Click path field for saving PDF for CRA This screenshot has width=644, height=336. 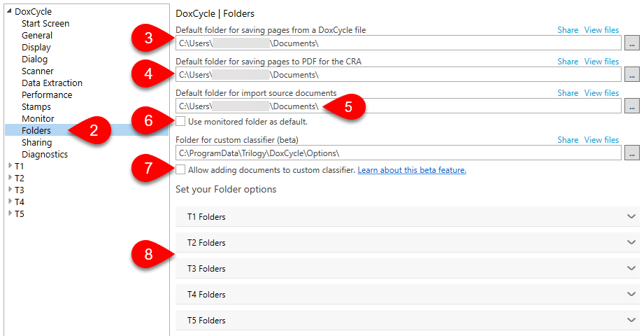pyautogui.click(x=399, y=74)
